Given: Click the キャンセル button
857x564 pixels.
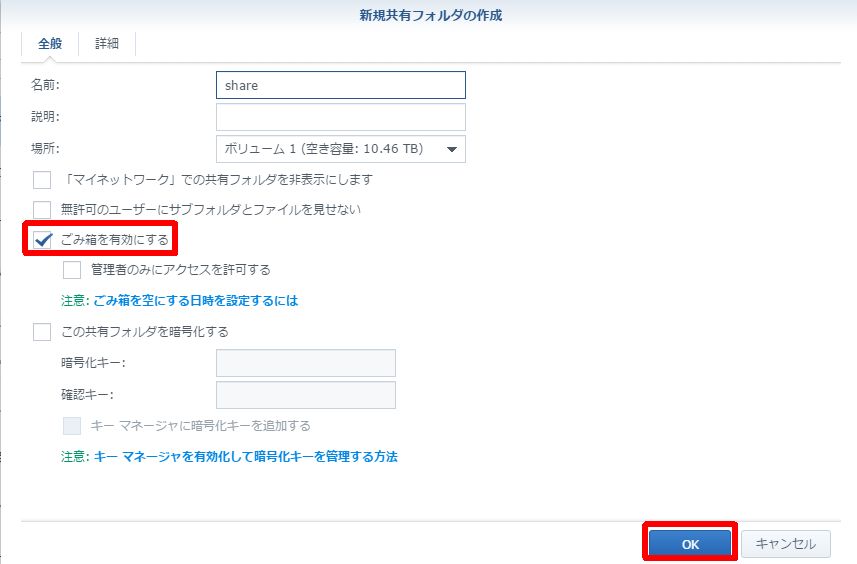Looking at the screenshot, I should pyautogui.click(x=786, y=544).
